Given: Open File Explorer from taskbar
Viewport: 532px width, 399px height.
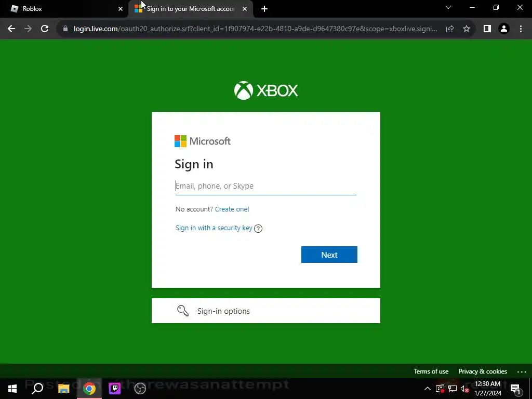Looking at the screenshot, I should (63, 389).
